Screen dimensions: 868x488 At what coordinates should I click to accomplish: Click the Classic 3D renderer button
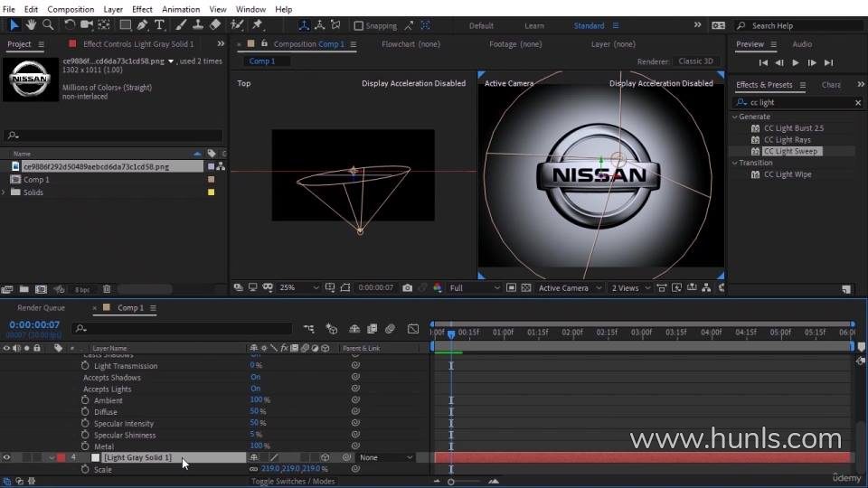[696, 61]
